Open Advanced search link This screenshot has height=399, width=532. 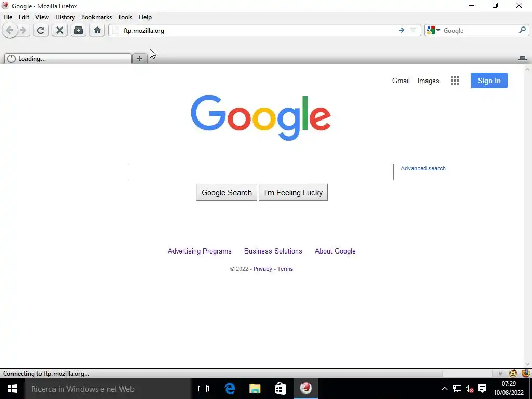point(423,168)
